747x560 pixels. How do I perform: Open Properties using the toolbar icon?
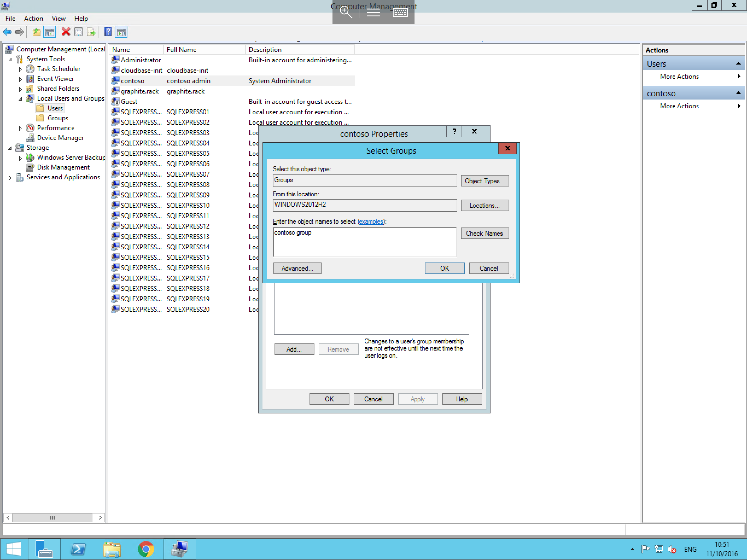(x=78, y=32)
